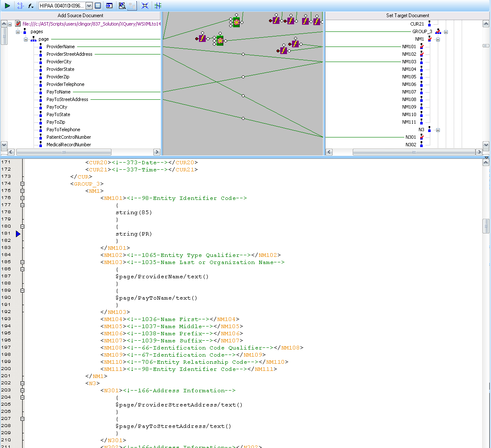This screenshot has width=491, height=448.
Task: Click the NM101 target element icon
Action: click(x=421, y=47)
